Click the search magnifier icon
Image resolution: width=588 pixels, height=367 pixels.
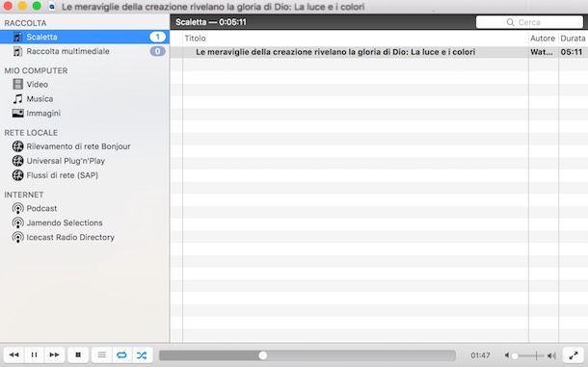pyautogui.click(x=510, y=22)
